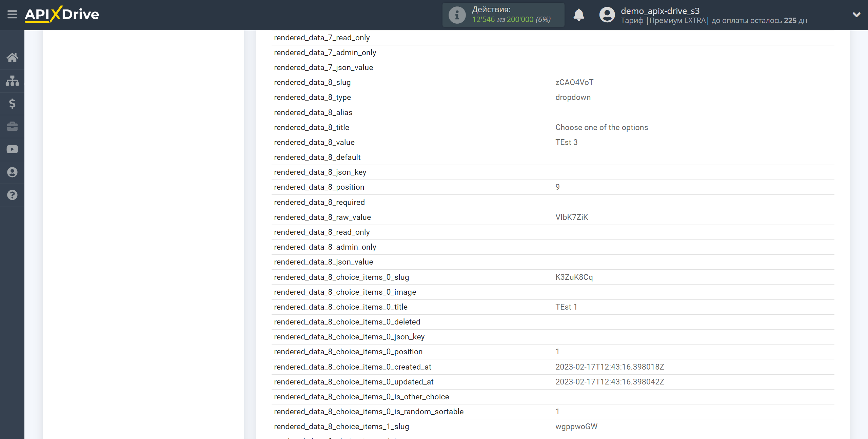Select the rendered_data_8_value label
The width and height of the screenshot is (868, 439).
coord(314,142)
